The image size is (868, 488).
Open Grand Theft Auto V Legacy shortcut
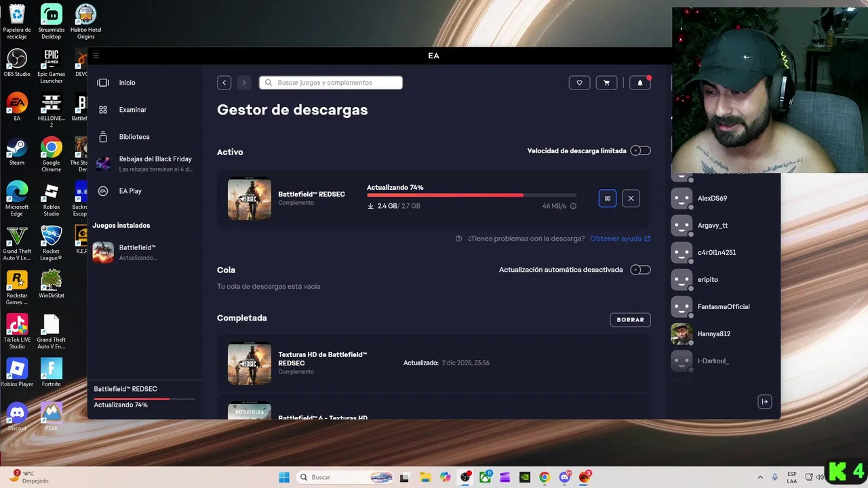pyautogui.click(x=17, y=243)
